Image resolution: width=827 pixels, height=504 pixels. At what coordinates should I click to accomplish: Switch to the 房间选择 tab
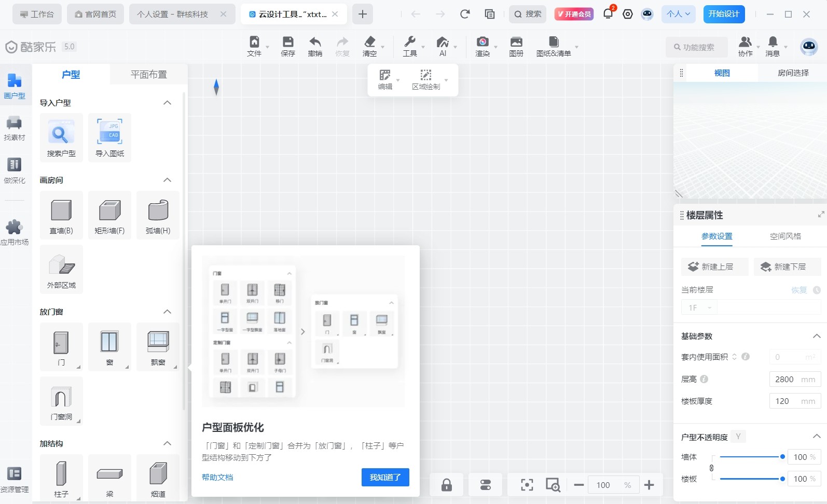pos(793,73)
